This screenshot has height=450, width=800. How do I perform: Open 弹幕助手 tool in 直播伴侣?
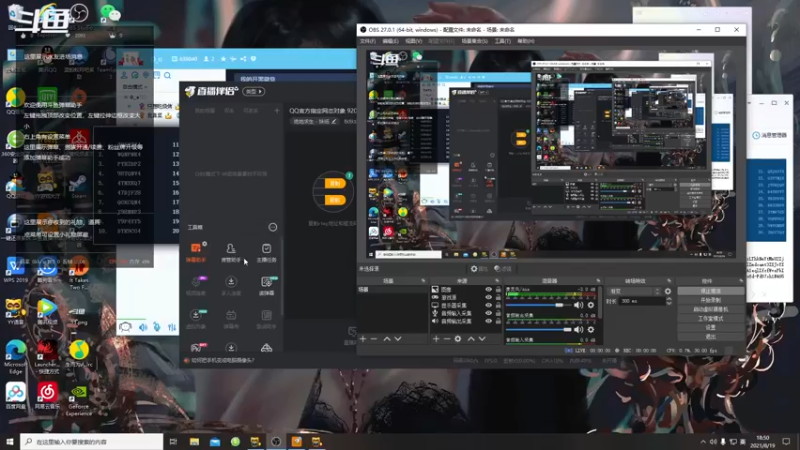196,253
